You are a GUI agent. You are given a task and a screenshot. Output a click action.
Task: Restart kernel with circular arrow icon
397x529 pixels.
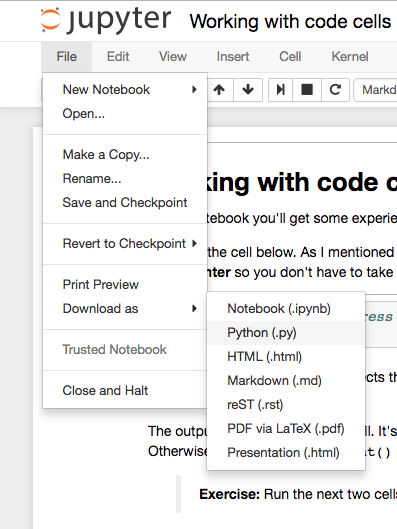[x=335, y=90]
